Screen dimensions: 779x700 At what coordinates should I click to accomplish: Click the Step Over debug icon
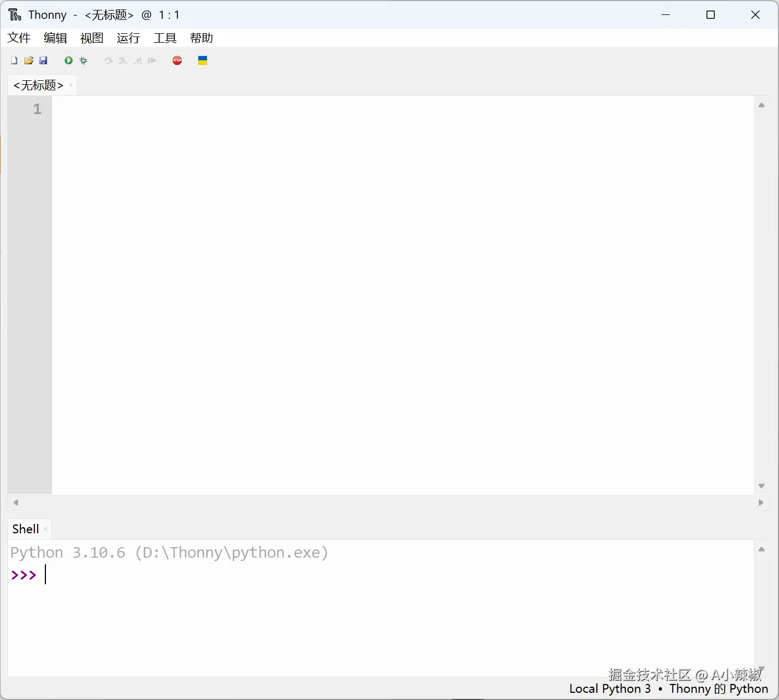pos(109,60)
